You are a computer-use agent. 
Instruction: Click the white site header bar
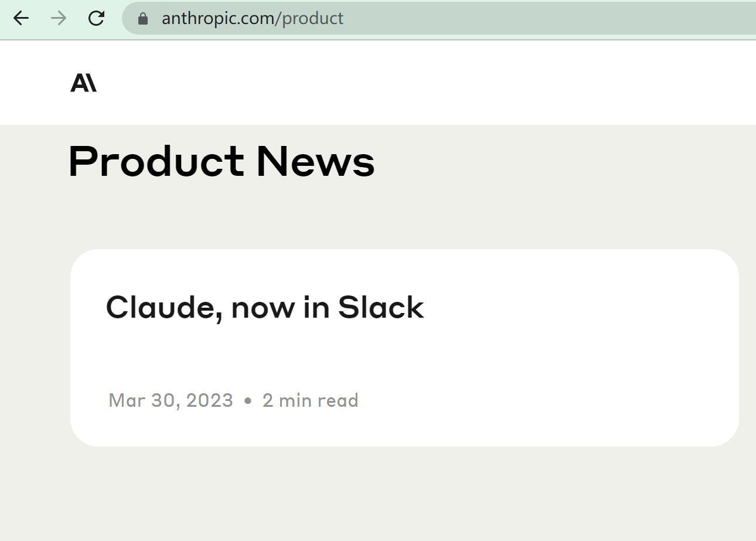pos(410,83)
